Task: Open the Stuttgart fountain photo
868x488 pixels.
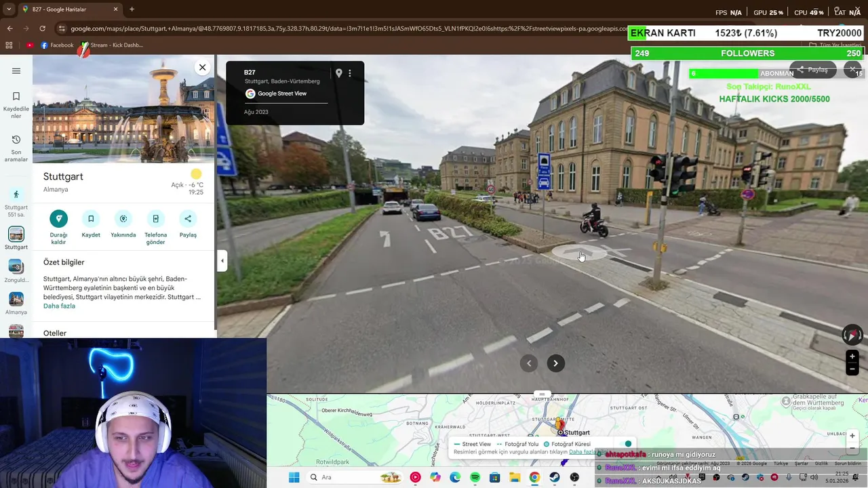Action: (124, 108)
